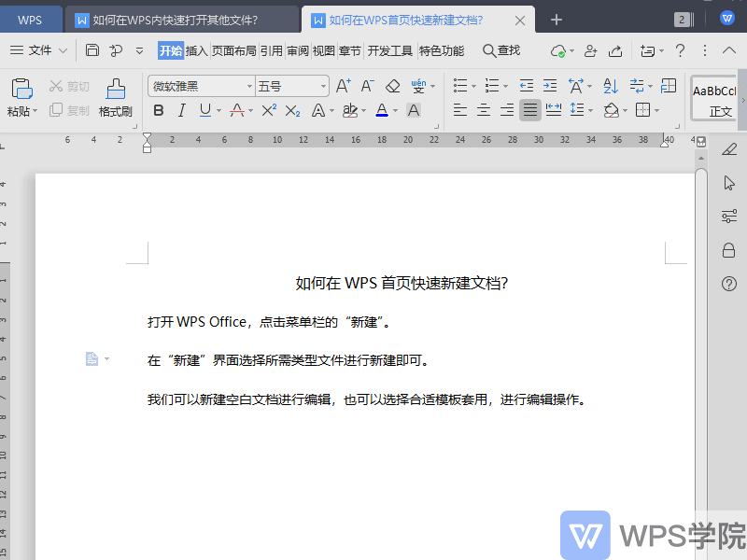The width and height of the screenshot is (747, 560).
Task: Click the 复制 copy button
Action: (x=69, y=110)
